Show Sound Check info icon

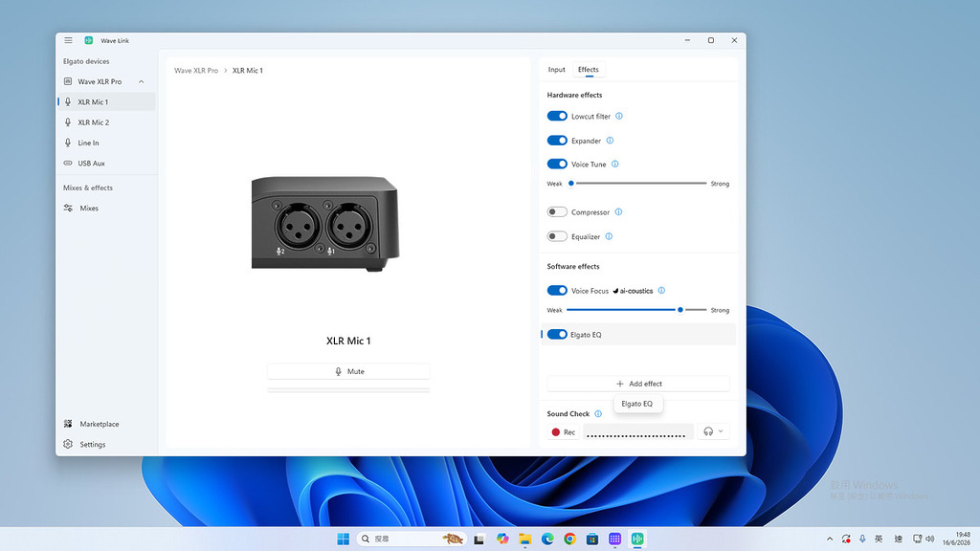[598, 413]
